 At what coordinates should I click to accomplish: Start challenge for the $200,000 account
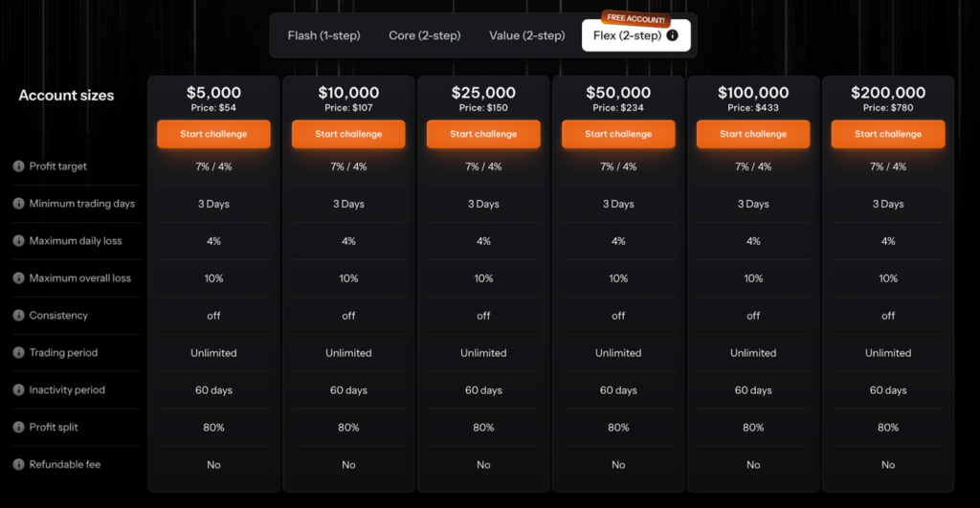click(x=888, y=134)
